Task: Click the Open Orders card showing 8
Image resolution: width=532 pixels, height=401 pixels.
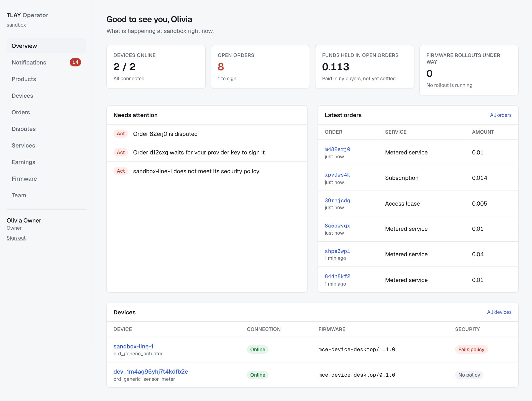Action: tap(260, 67)
